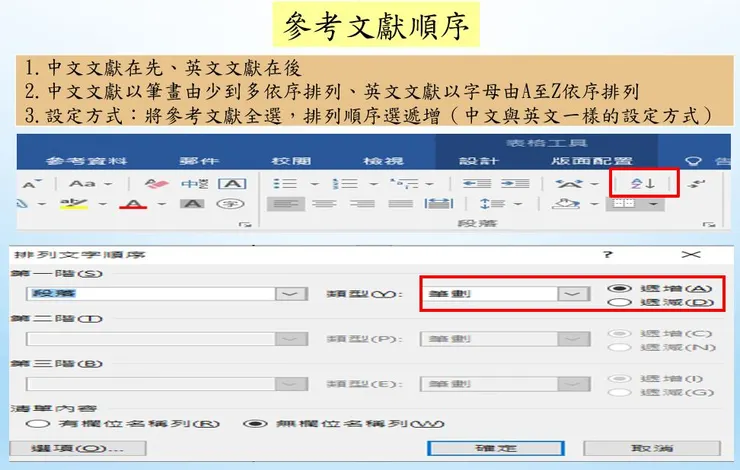Click the shrink font size icon

(x=32, y=183)
